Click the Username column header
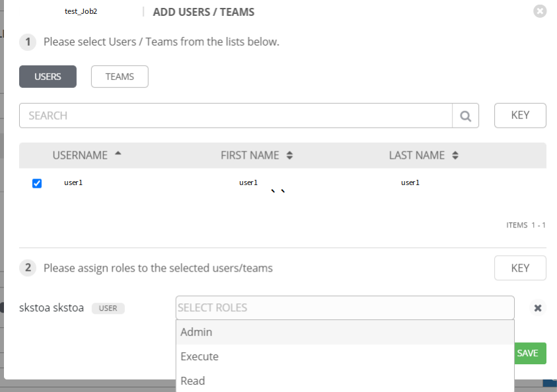This screenshot has height=392, width=557. point(80,155)
